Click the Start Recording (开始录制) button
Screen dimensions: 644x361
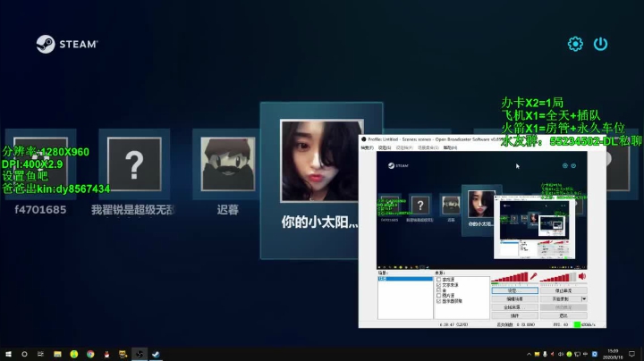[560, 299]
